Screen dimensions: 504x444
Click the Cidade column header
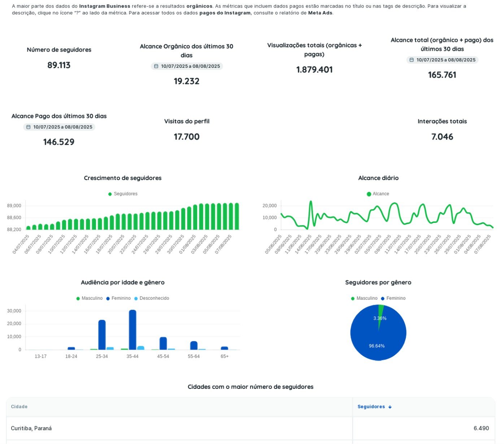click(19, 407)
